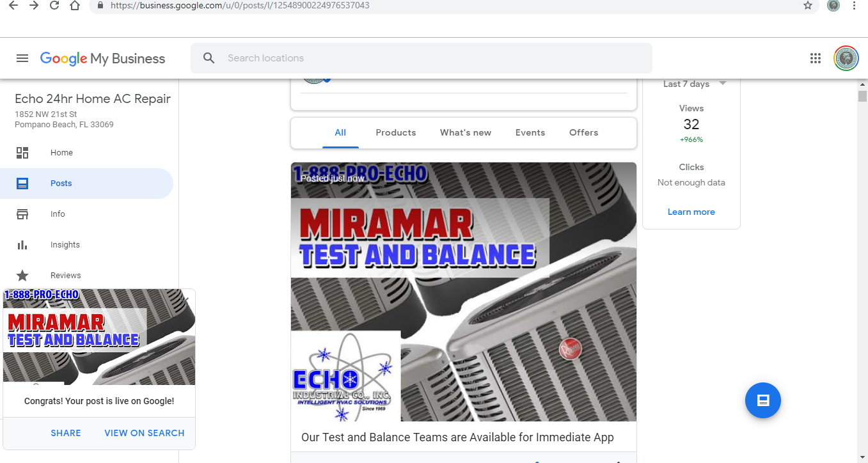Screen dimensions: 868x463
Task: Click the Home dashboard icon in sidebar
Action: pyautogui.click(x=22, y=153)
